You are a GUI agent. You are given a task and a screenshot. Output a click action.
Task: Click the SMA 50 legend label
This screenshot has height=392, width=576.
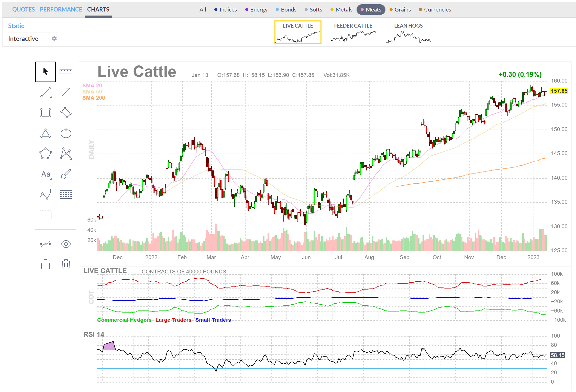pyautogui.click(x=92, y=92)
